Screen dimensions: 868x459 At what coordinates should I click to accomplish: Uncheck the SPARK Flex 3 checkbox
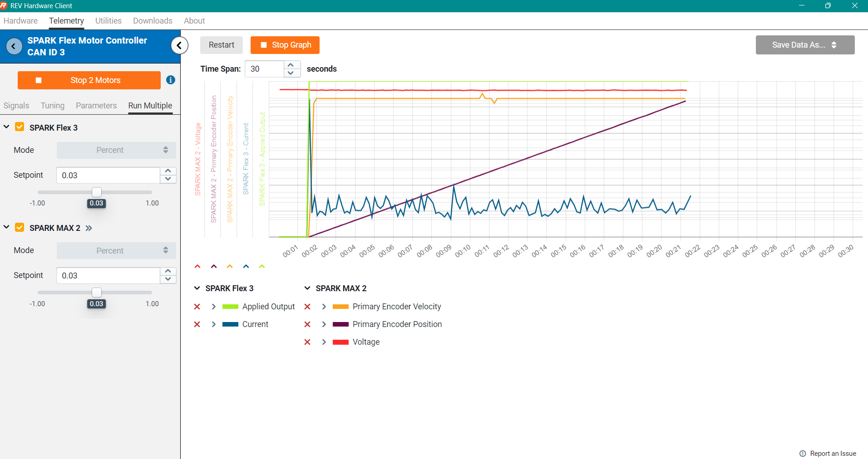click(20, 127)
